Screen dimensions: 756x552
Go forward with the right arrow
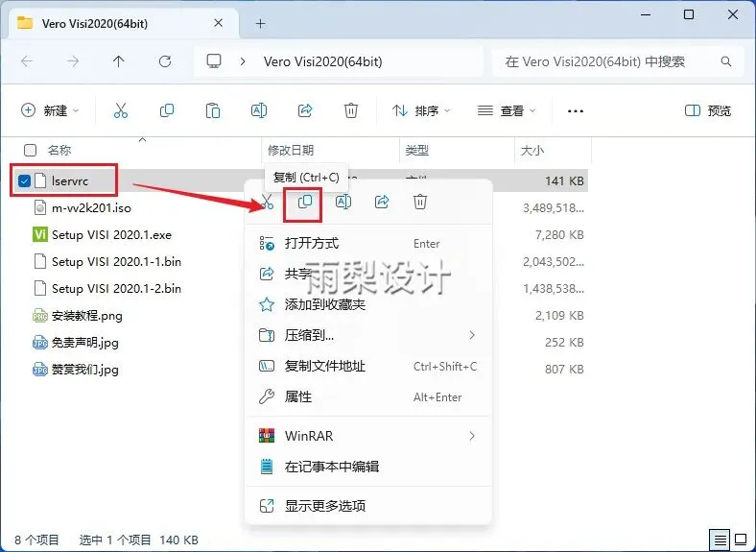click(73, 61)
